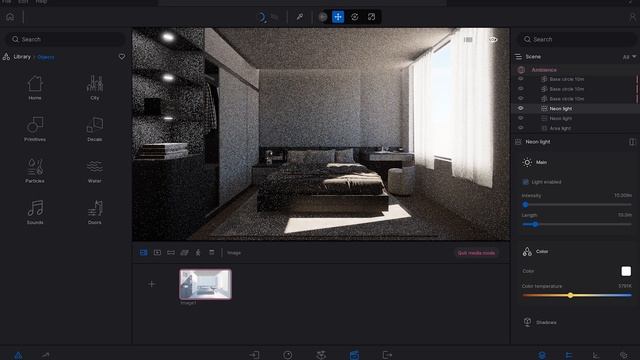Screen dimensions: 640x360
Task: Toggle the night path tracer icon
Action: [262, 17]
